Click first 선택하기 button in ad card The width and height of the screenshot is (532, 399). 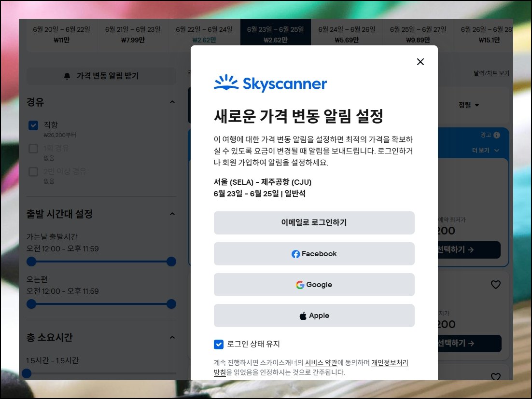click(x=469, y=250)
